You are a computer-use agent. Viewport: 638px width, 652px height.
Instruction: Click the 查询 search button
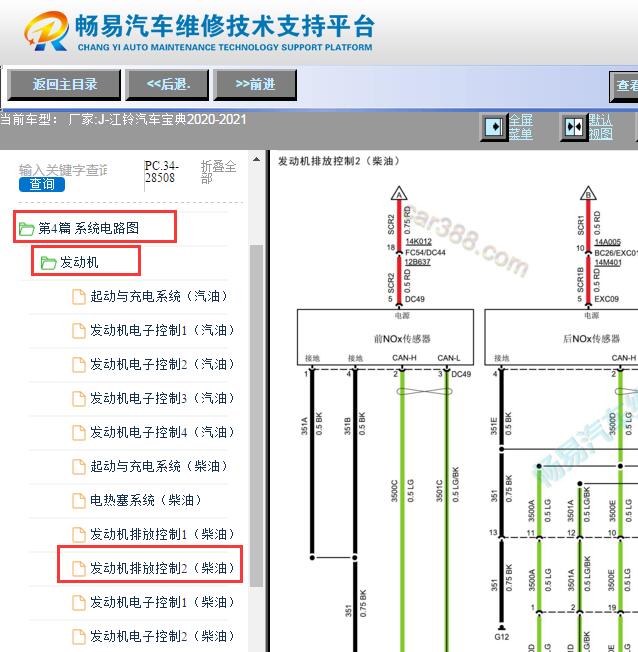(x=42, y=184)
